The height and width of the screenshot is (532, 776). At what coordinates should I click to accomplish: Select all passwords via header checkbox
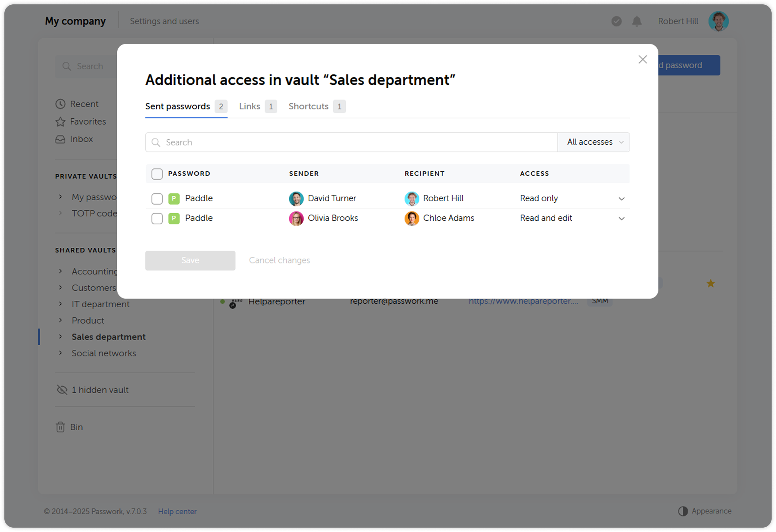157,174
